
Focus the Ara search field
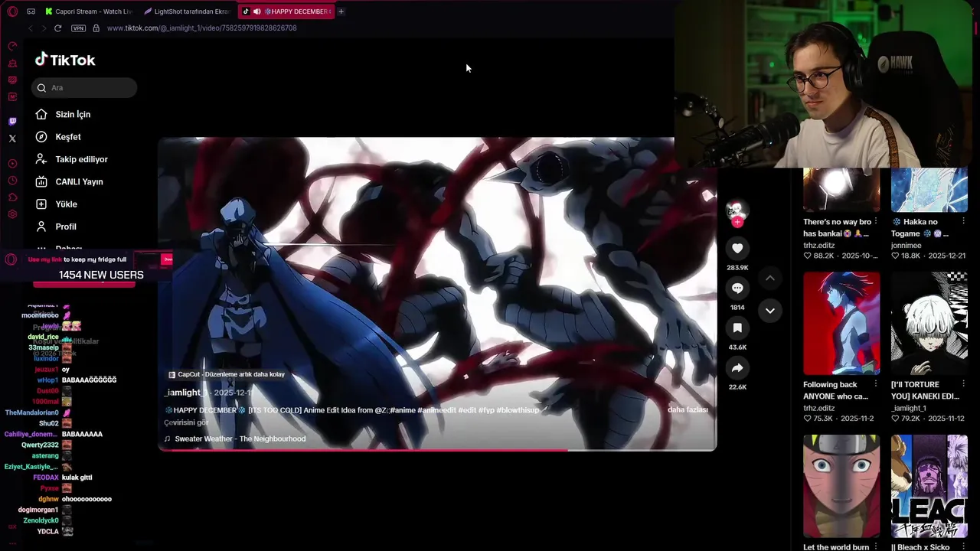click(84, 88)
